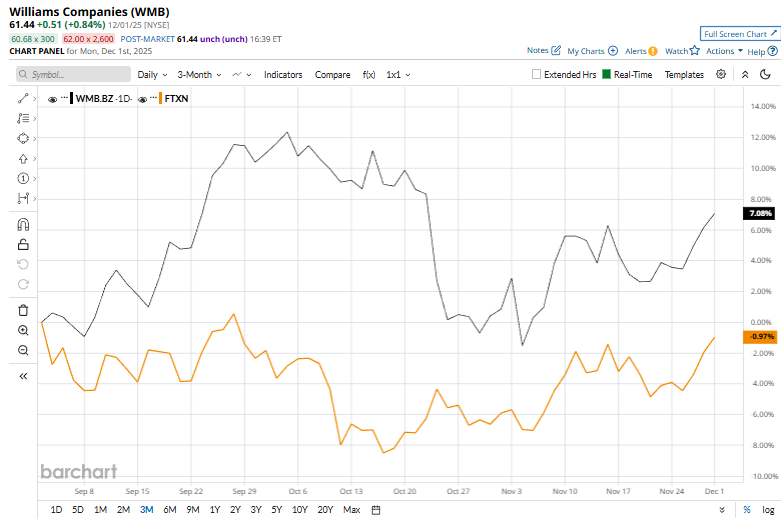Open the Compare menu
Screen dimensions: 781x522
click(x=332, y=75)
